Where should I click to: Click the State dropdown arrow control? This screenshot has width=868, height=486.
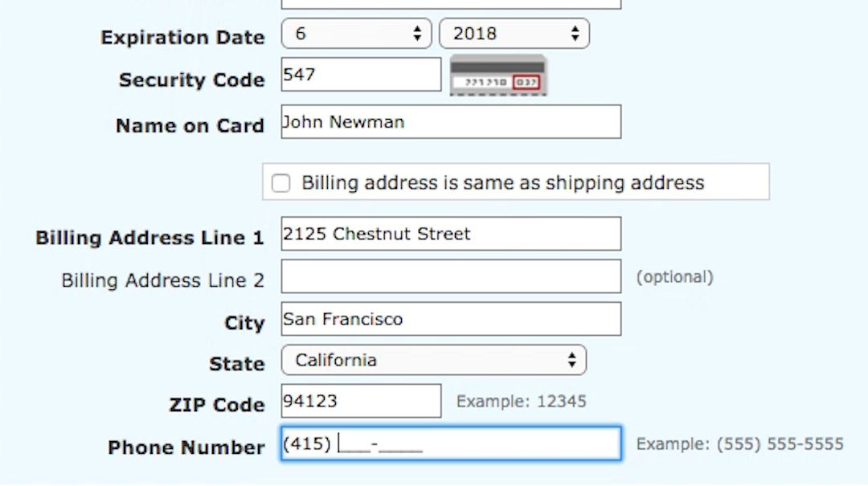click(573, 360)
